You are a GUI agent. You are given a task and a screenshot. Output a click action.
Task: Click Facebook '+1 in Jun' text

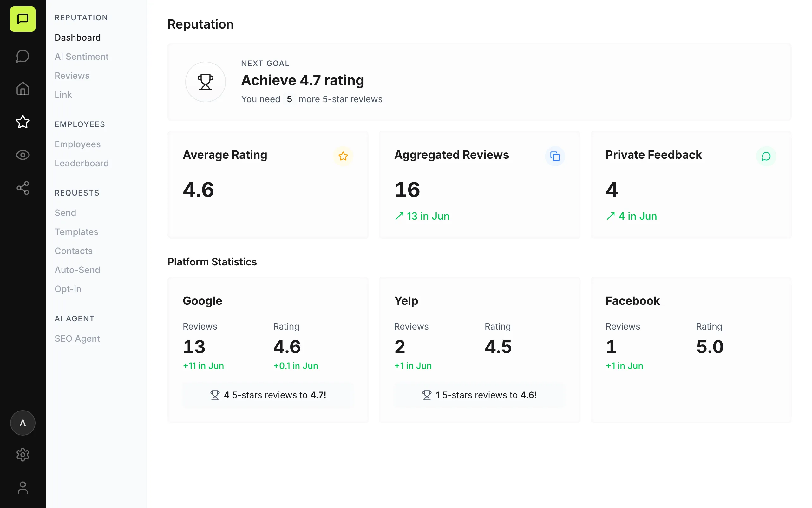pos(625,365)
